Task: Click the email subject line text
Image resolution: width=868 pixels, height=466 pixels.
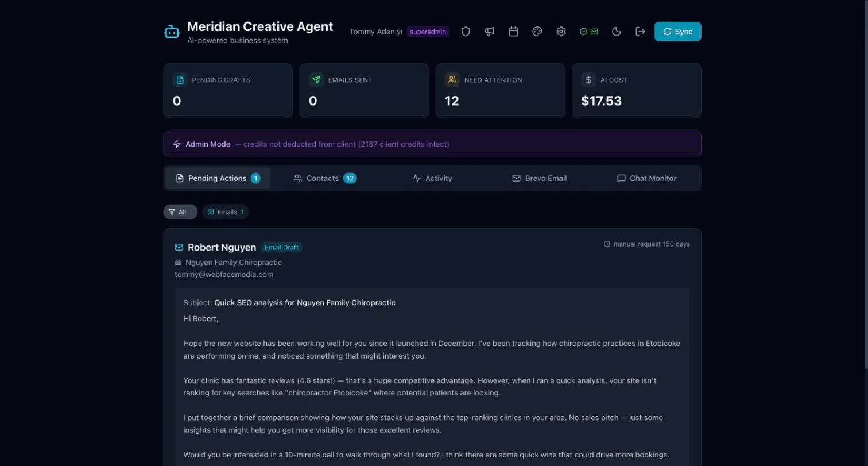Action: [305, 302]
